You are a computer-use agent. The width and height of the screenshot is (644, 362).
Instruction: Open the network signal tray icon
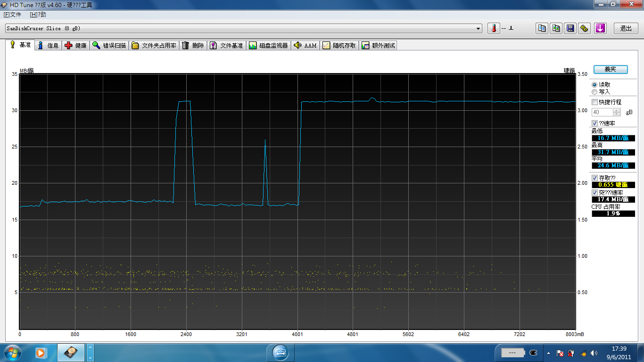point(583,353)
